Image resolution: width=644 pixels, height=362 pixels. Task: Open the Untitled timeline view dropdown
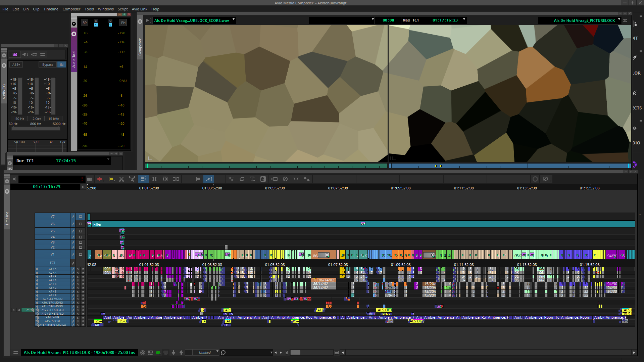217,352
